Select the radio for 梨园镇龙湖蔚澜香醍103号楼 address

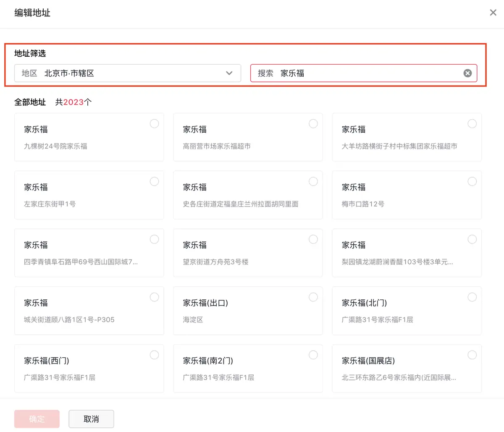click(472, 239)
